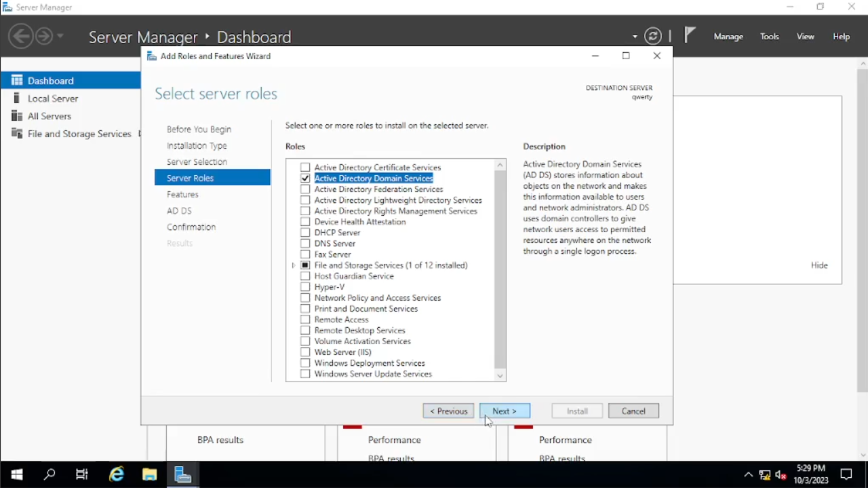Click the refresh dashboard icon
This screenshot has width=868, height=488.
tap(652, 37)
